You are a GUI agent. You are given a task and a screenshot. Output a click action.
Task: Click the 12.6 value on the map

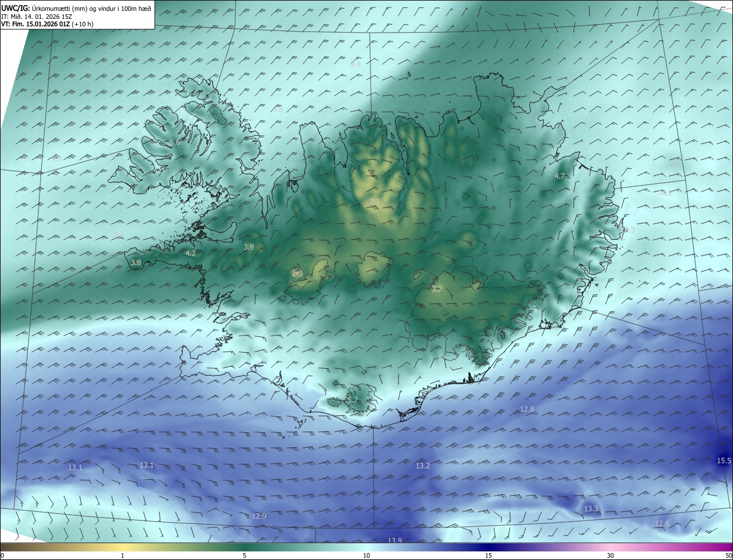click(x=662, y=523)
